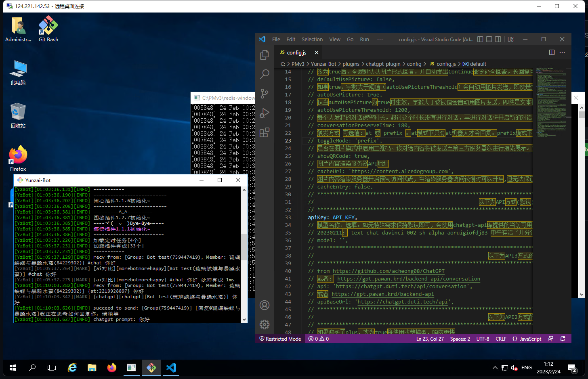Expand the chatgpt-plugin breadcrumb
This screenshot has width=588, height=379.
[x=383, y=64]
